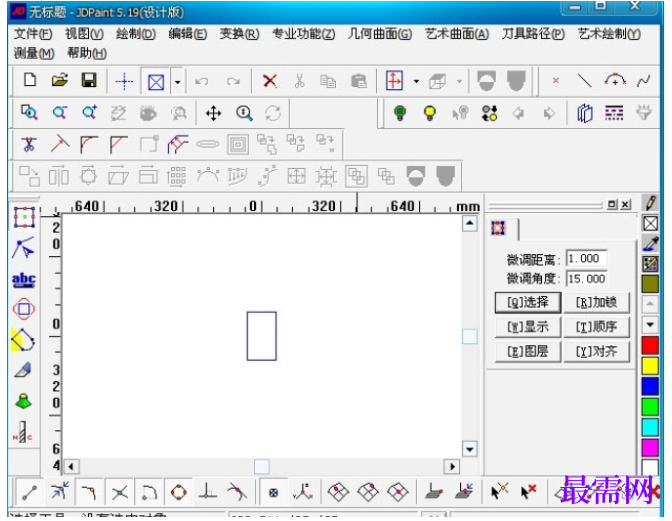Toggle the circle center snap icon
The image size is (672, 521).
(x=179, y=492)
